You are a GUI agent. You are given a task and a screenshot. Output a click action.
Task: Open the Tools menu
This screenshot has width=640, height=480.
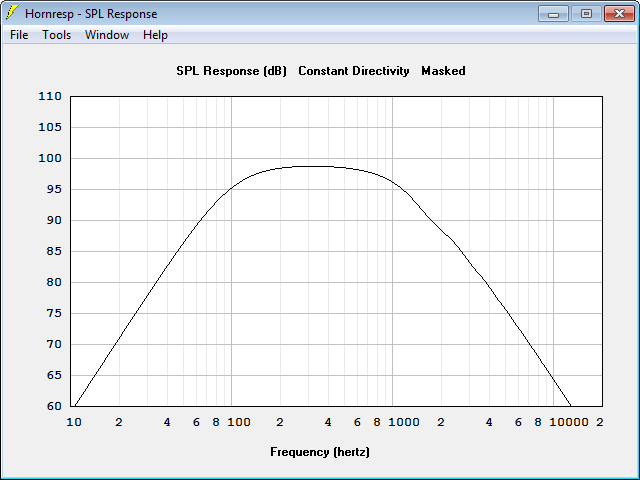(x=56, y=35)
